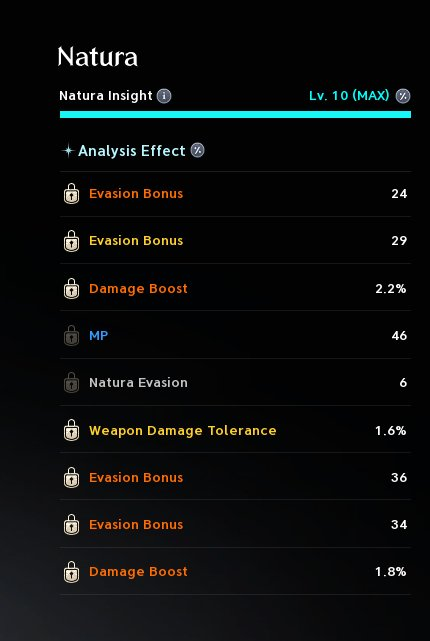This screenshot has height=641, width=430.
Task: Select the Weapon Damage Tolerance label
Action: coord(183,430)
